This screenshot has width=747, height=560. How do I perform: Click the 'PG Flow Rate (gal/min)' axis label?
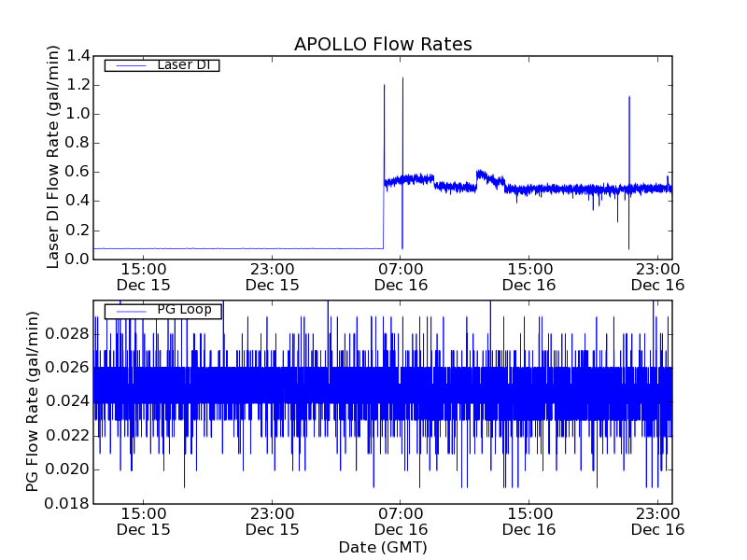coord(32,401)
